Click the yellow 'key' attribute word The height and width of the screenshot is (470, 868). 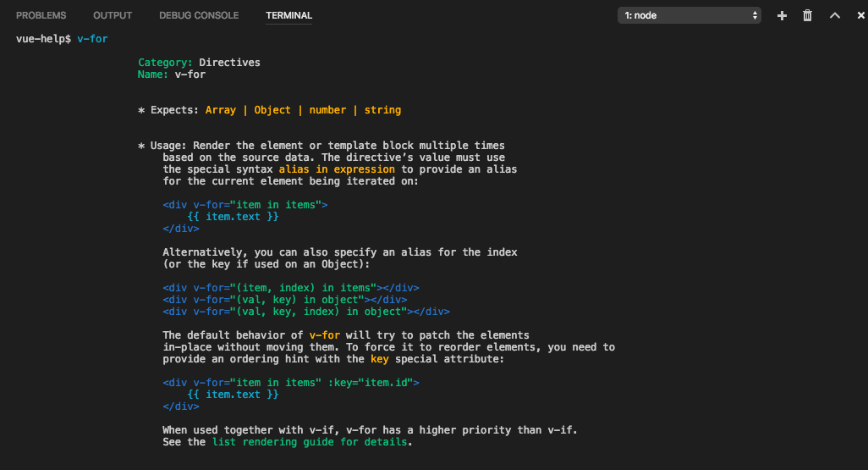(379, 358)
